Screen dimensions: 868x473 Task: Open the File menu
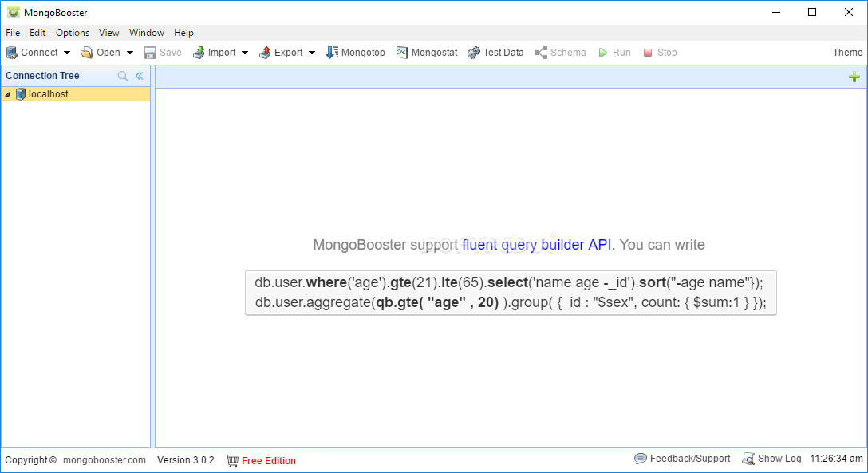pos(13,33)
